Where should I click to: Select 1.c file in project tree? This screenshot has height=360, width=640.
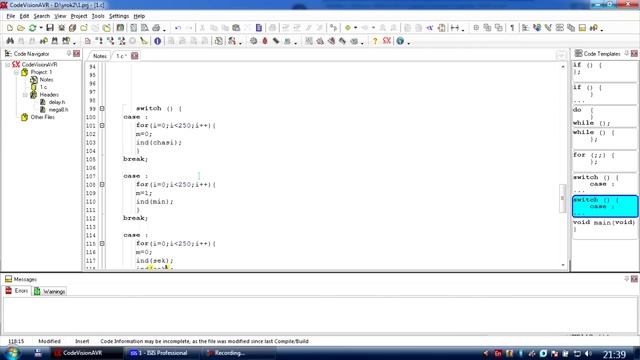coord(43,87)
